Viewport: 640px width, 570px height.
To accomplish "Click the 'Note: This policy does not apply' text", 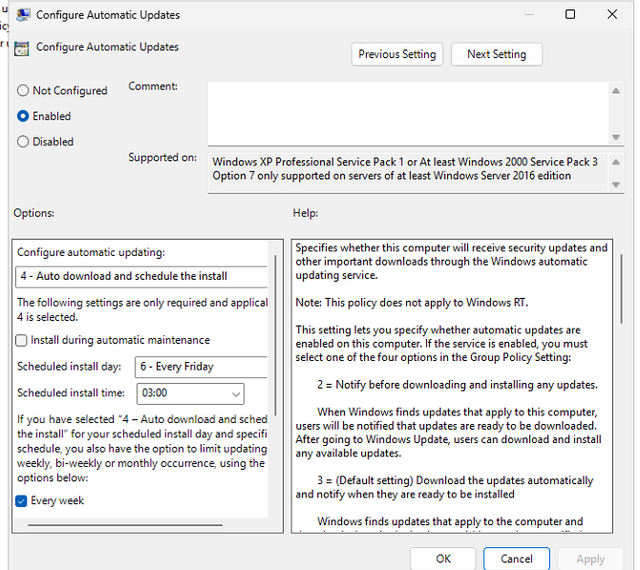I will point(412,303).
